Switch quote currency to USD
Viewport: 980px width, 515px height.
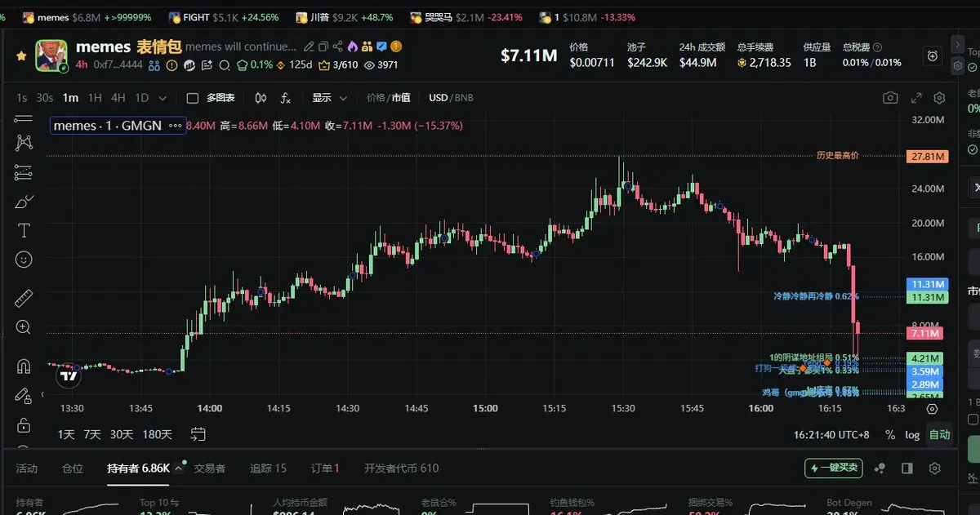(x=439, y=98)
